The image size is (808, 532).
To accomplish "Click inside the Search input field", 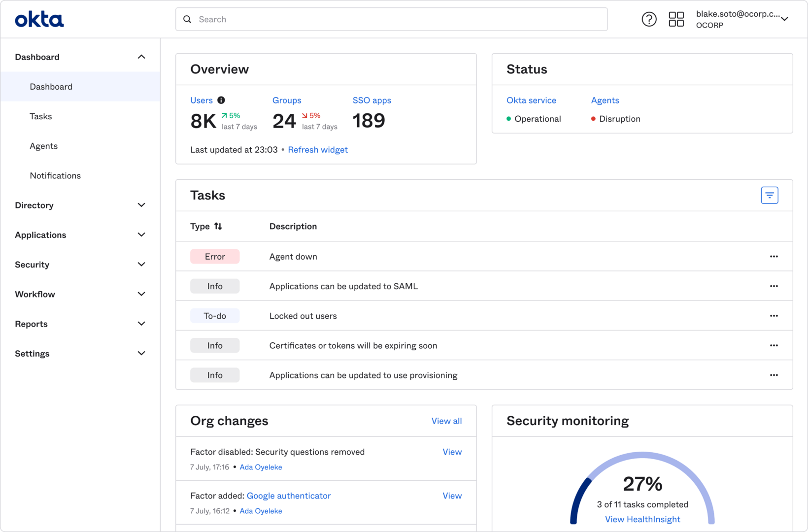I will click(345, 19).
